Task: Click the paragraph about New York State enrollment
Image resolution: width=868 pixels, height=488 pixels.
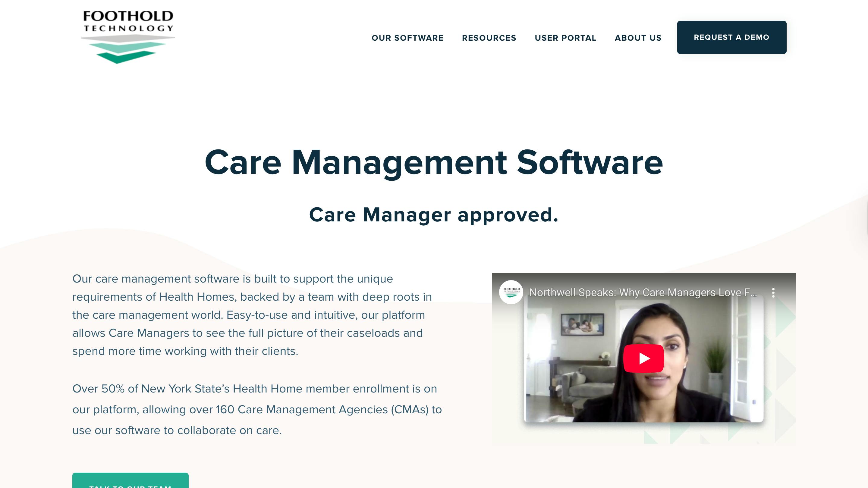Action: [x=257, y=409]
